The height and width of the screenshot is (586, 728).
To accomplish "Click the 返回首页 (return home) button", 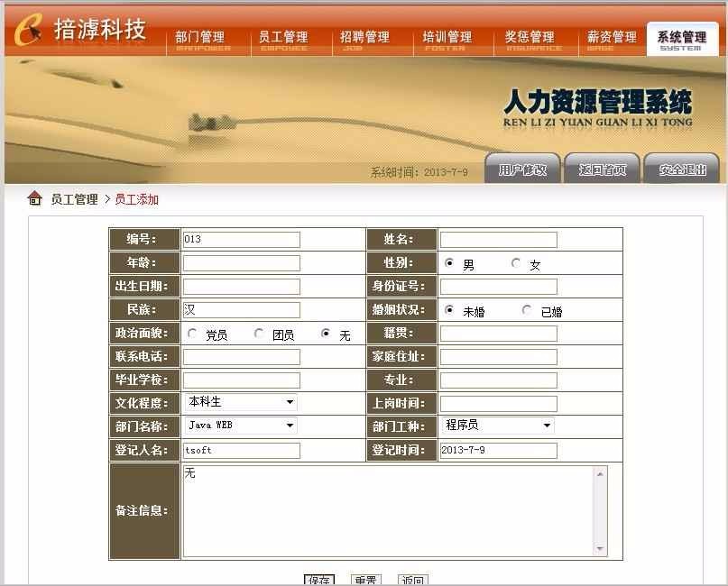I will click(x=601, y=168).
